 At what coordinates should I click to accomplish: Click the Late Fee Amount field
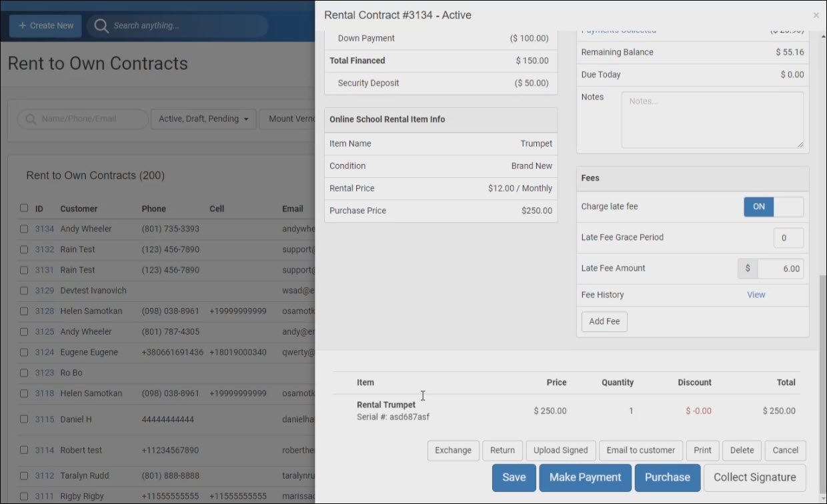[x=780, y=269]
